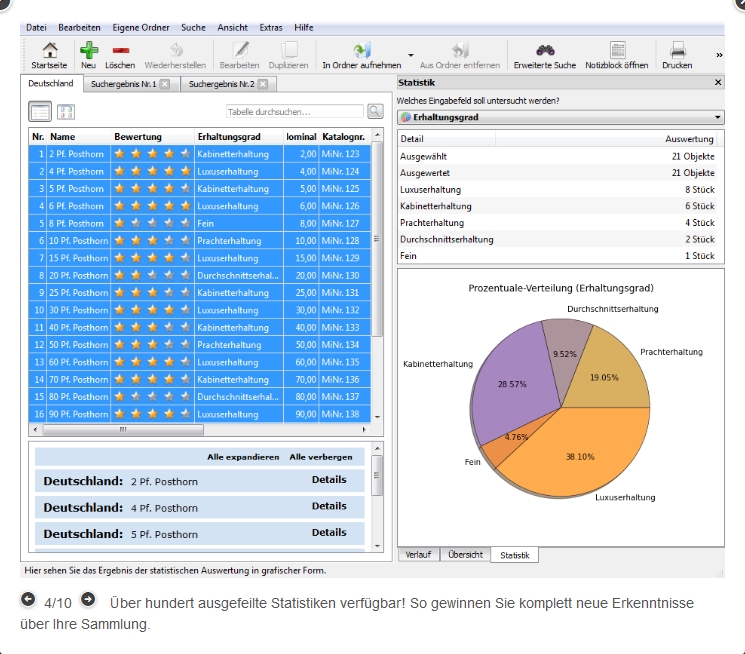Open Erweiterte Suche binoculars icon

[545, 49]
